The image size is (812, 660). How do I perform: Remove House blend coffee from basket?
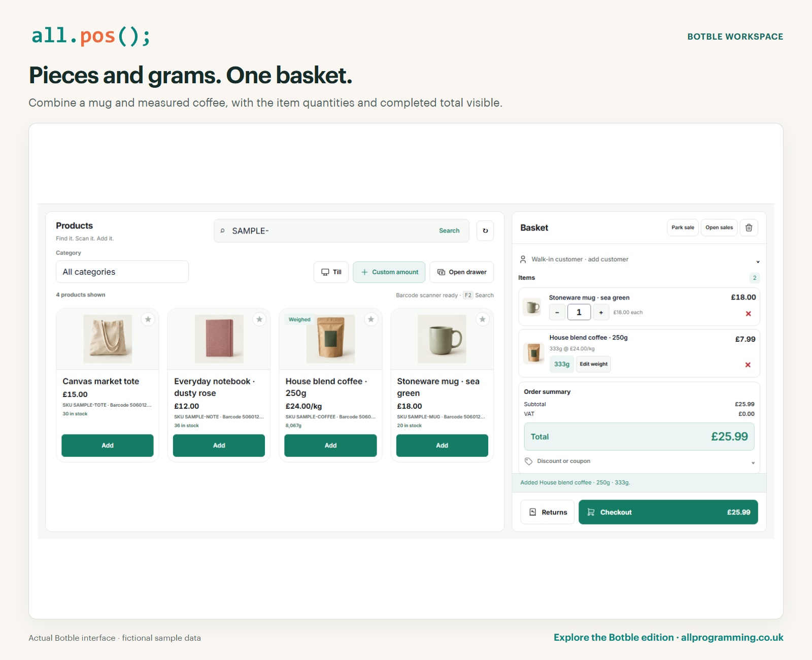pyautogui.click(x=748, y=365)
